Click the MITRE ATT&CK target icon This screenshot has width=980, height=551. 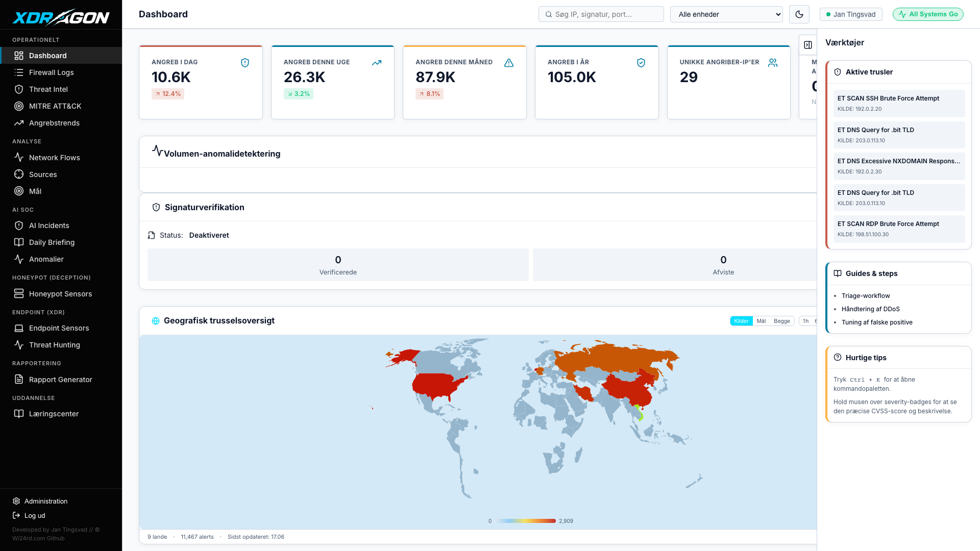[19, 106]
